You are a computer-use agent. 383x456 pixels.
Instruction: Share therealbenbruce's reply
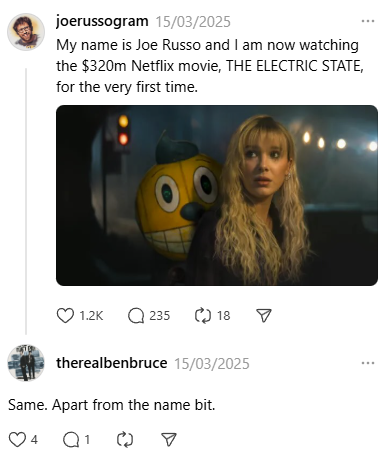pyautogui.click(x=169, y=440)
